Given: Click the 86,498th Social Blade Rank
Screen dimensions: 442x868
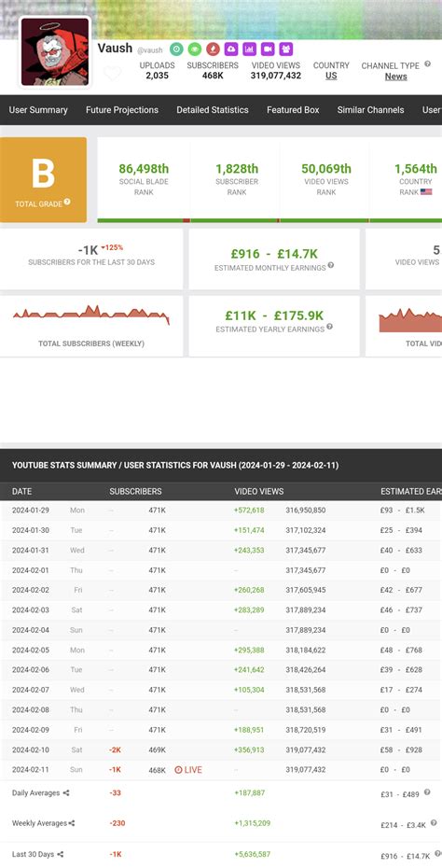Looking at the screenshot, I should pos(144,168).
